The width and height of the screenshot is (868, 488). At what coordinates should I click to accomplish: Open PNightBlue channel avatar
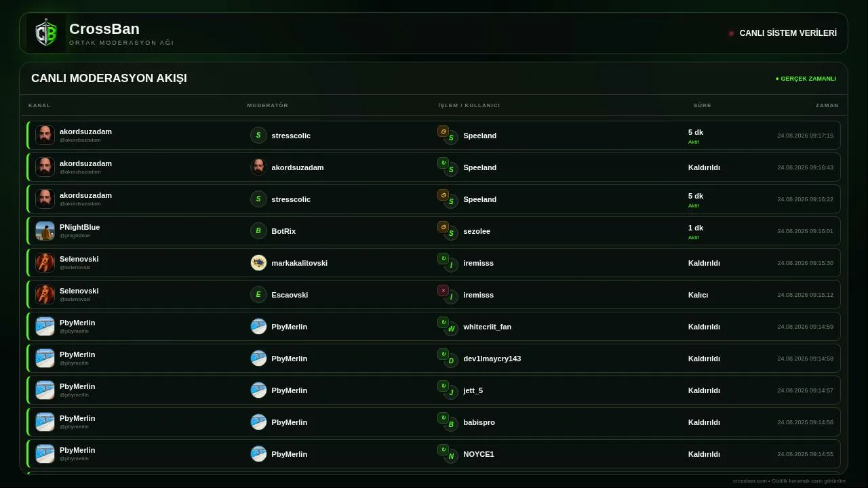[45, 231]
